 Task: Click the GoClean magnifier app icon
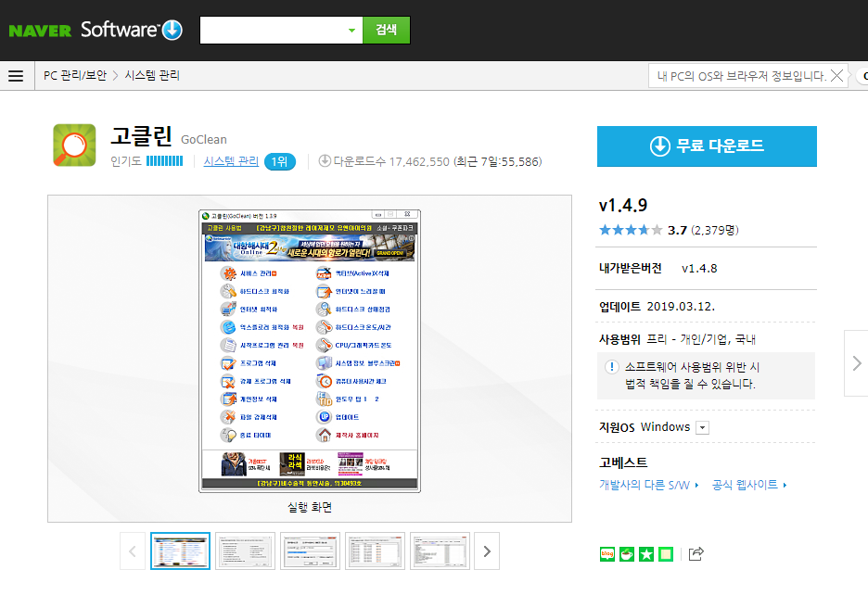click(x=74, y=145)
